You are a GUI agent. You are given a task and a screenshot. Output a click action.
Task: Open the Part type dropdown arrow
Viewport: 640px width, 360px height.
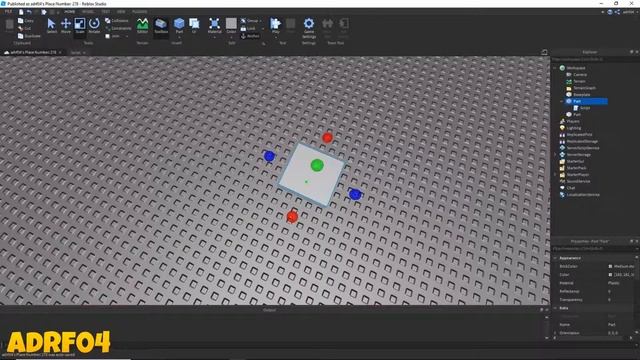pyautogui.click(x=179, y=38)
